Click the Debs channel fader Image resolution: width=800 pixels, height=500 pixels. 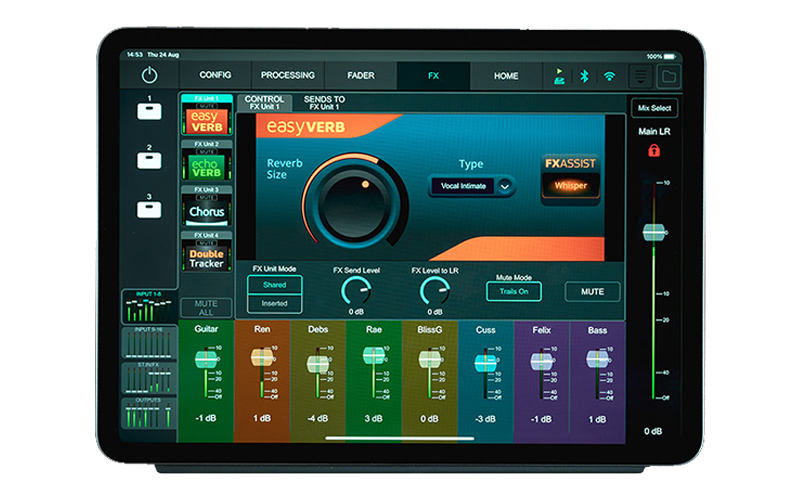click(x=318, y=364)
